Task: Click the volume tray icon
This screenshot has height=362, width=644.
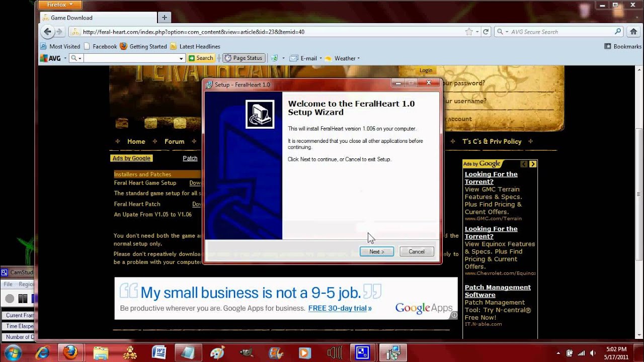Action: click(x=593, y=353)
